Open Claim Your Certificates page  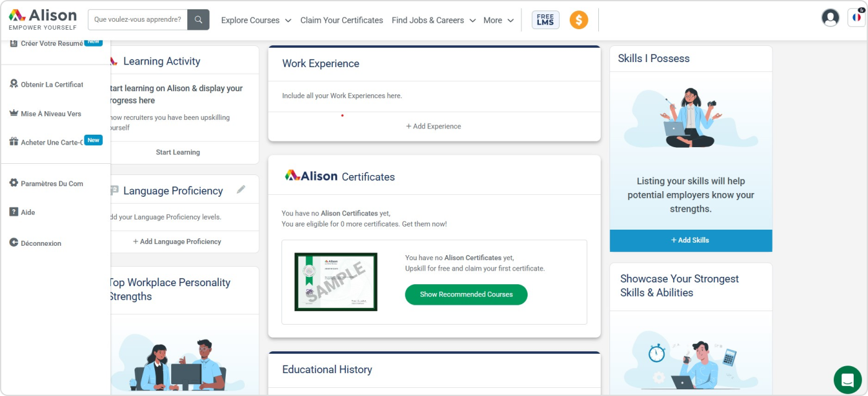click(342, 20)
